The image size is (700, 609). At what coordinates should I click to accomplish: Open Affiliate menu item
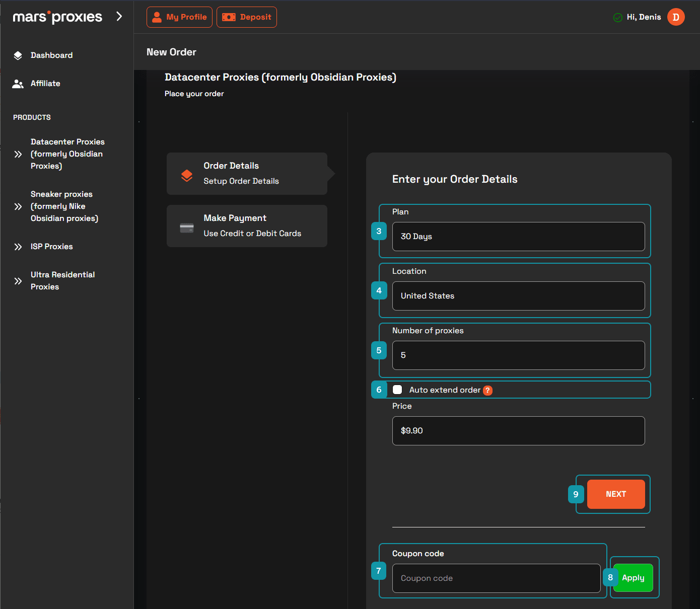45,84
